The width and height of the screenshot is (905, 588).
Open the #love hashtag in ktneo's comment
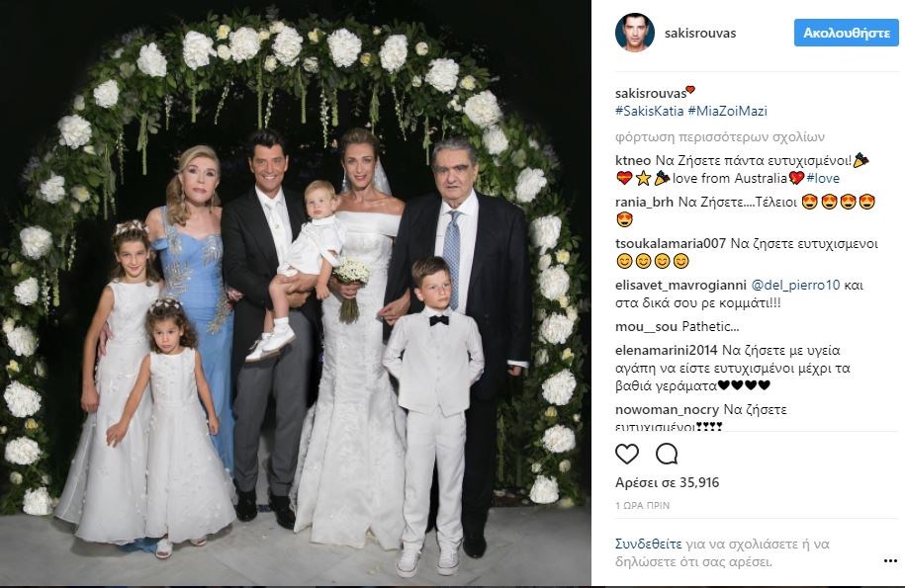point(823,178)
